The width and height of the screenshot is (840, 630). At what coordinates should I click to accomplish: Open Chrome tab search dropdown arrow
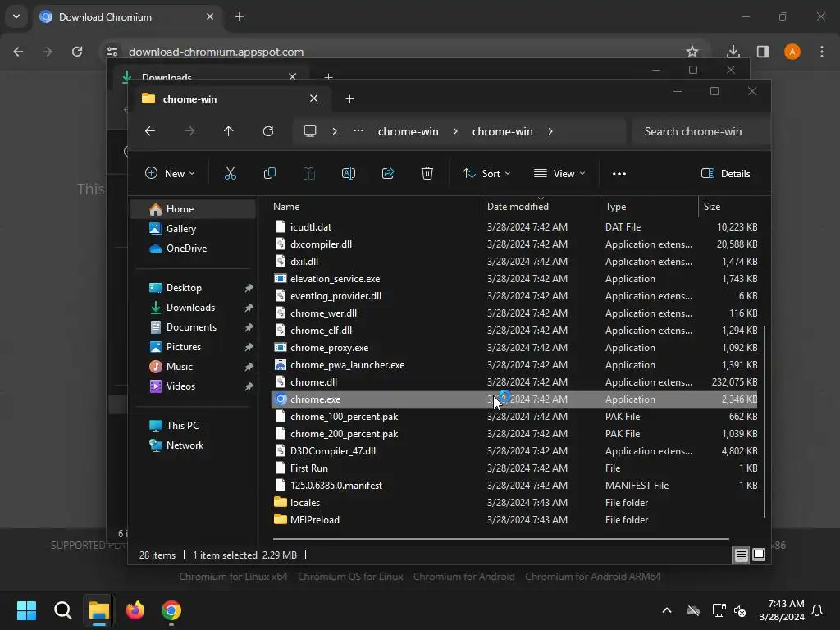(16, 16)
